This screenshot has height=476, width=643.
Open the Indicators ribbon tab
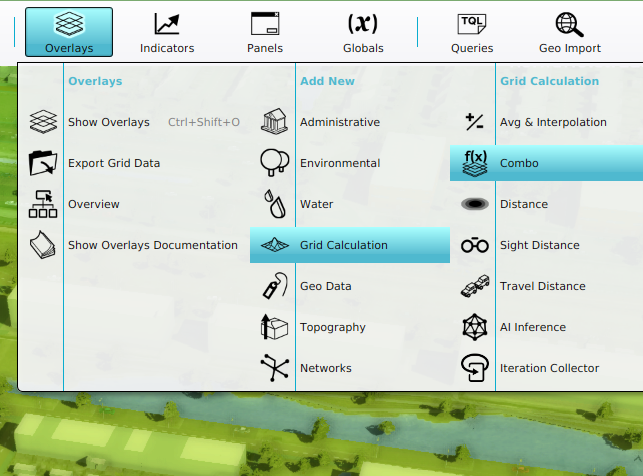click(167, 32)
